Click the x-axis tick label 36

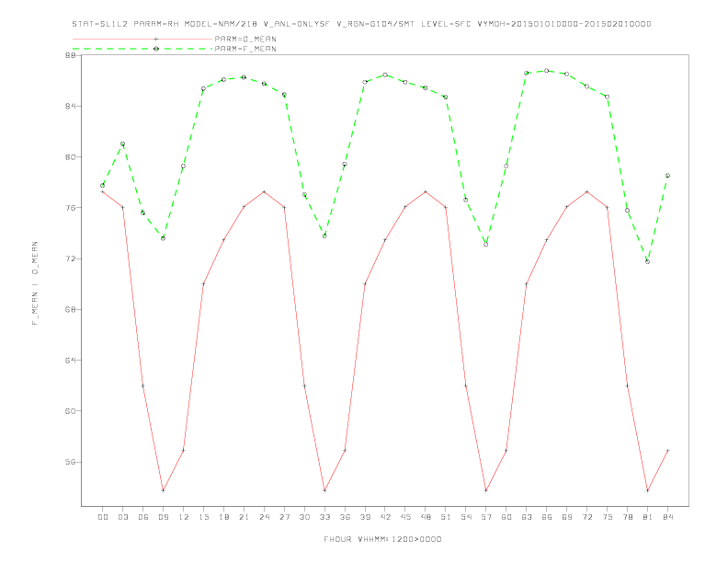(345, 517)
